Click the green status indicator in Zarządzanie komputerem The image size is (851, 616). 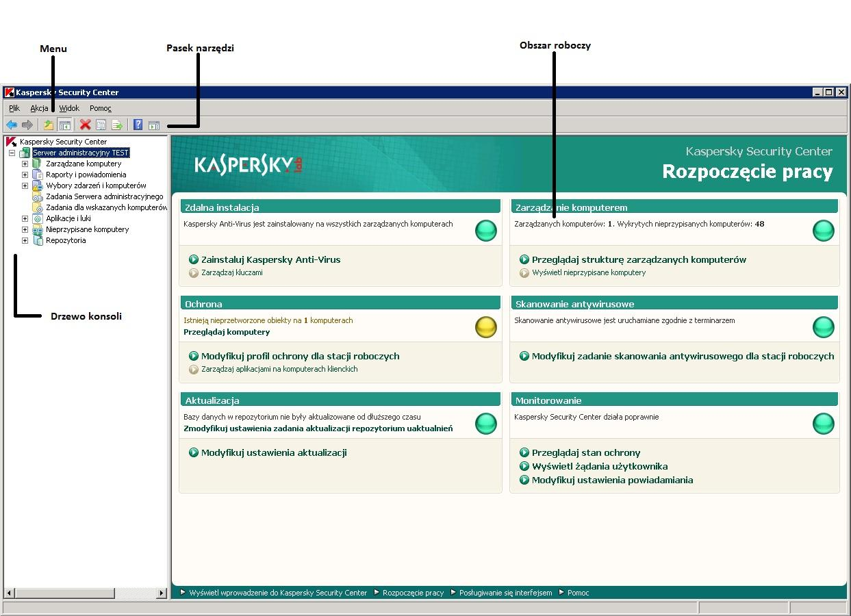[x=824, y=231]
